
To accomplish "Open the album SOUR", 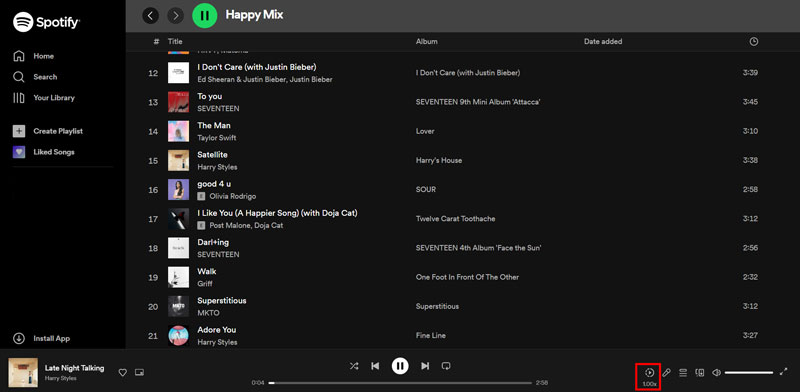I will pos(426,189).
